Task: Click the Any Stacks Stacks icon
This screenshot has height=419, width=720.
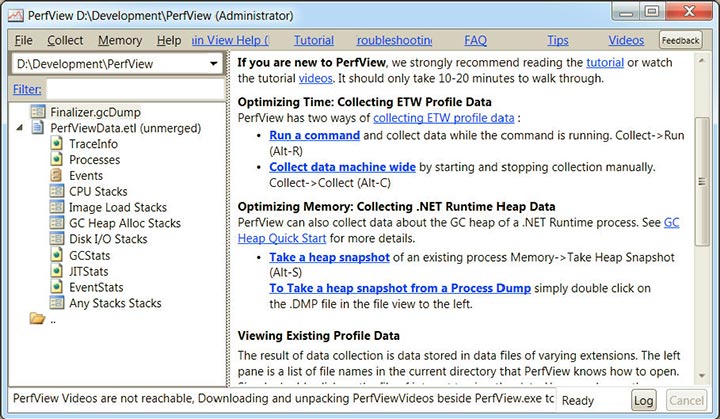Action: (56, 303)
